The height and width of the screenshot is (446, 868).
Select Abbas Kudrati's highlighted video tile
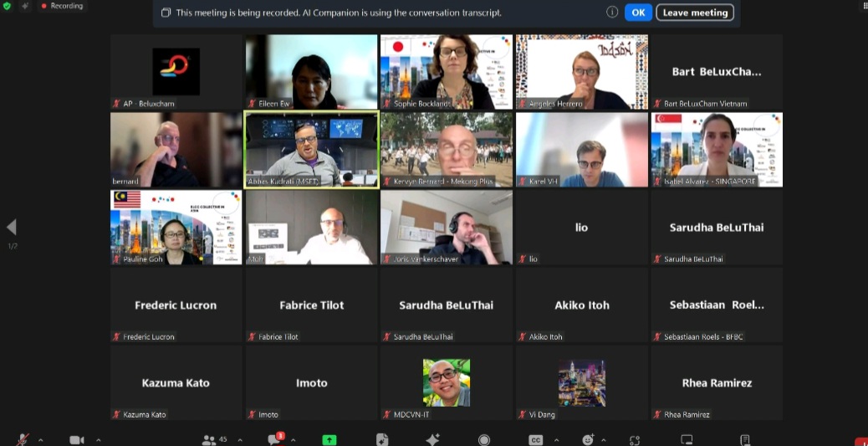pos(311,149)
